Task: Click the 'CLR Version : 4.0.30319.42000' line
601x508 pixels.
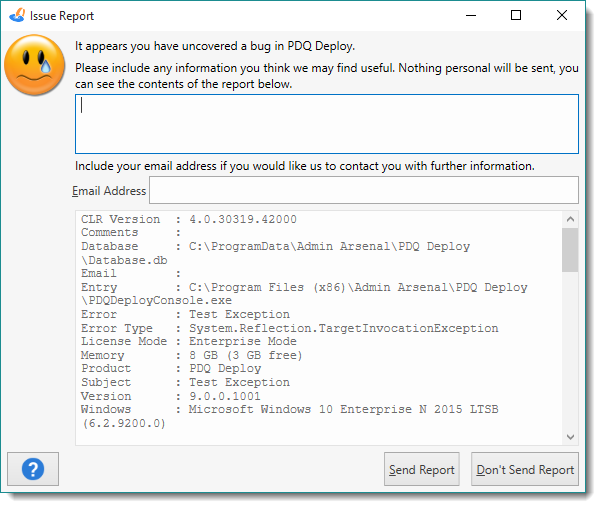Action: pyautogui.click(x=189, y=219)
